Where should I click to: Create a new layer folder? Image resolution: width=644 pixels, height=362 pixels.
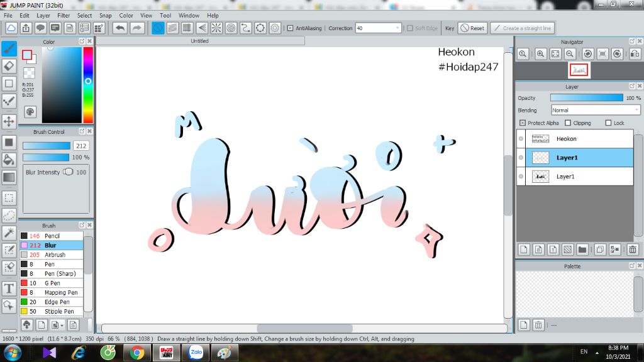point(582,249)
